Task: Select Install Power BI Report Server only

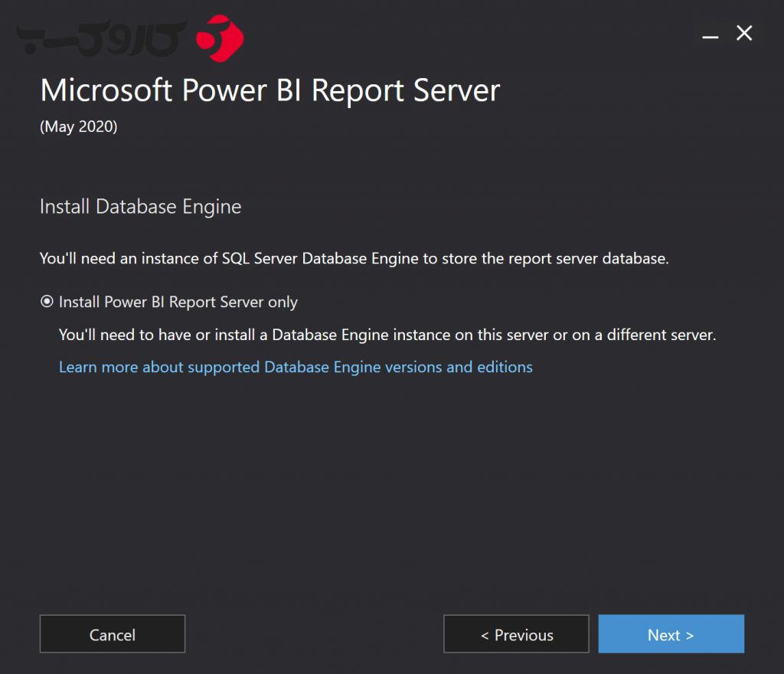Action: click(x=178, y=302)
